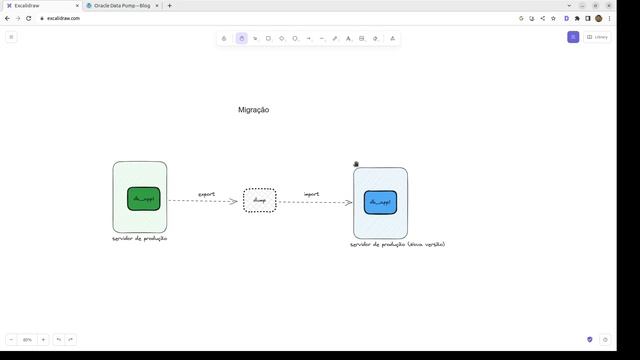Select the blue db_app1 box
Image resolution: width=640 pixels, height=360 pixels.
coord(380,202)
